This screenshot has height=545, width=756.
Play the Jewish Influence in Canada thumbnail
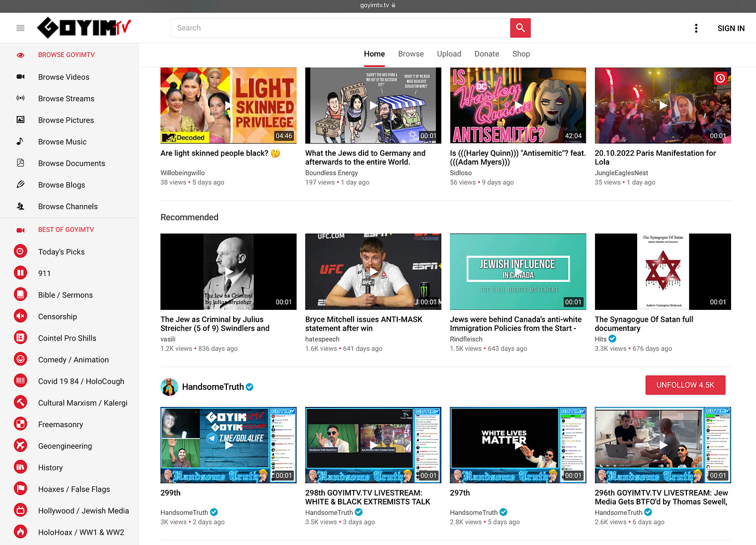(518, 271)
